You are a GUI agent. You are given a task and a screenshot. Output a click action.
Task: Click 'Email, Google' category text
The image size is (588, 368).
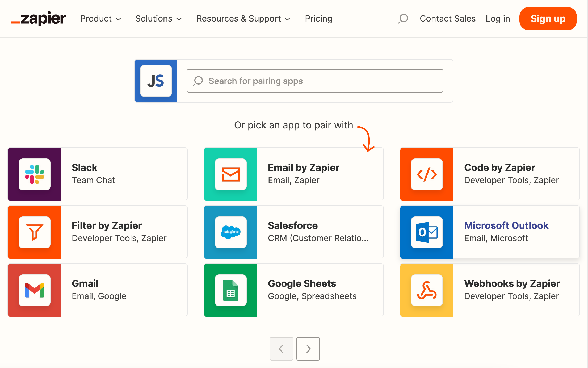(x=99, y=296)
